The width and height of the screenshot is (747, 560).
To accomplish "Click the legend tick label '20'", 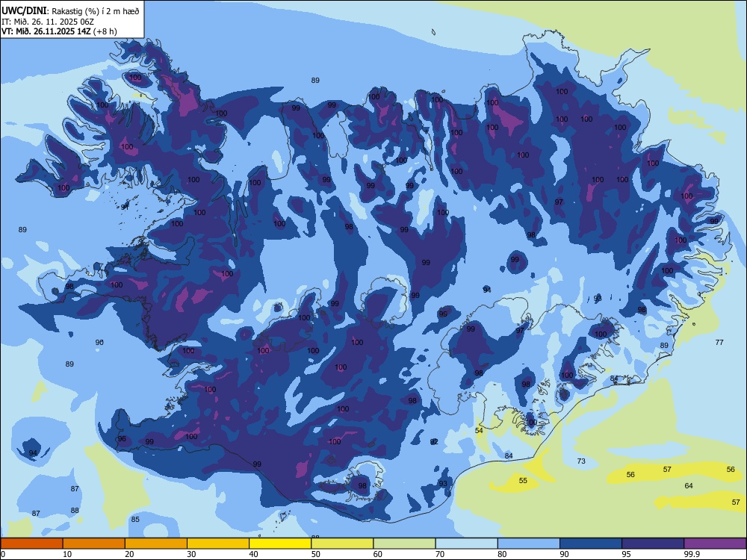I will click(129, 554).
